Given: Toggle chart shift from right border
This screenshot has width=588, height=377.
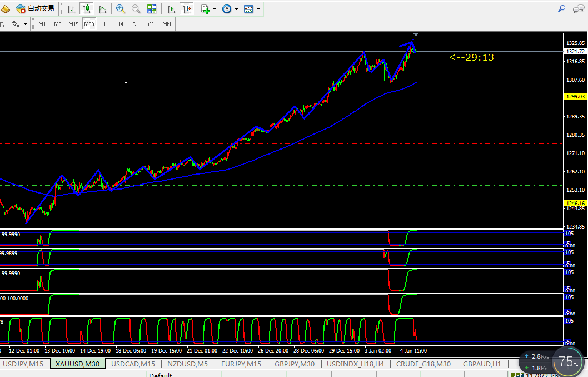Looking at the screenshot, I should click(x=186, y=9).
